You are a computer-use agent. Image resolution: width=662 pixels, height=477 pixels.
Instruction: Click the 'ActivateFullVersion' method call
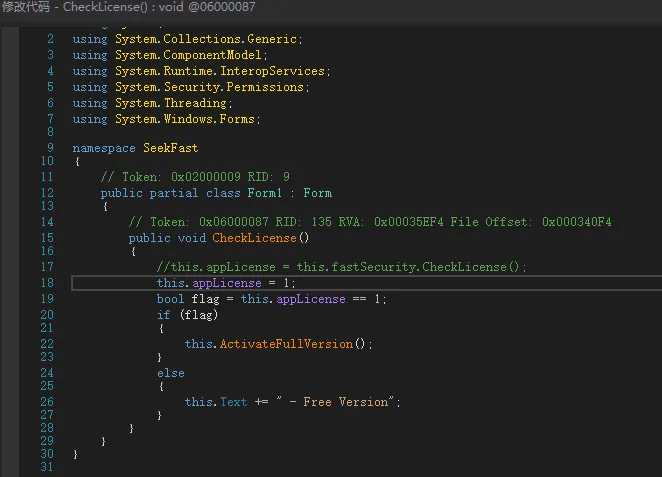tap(286, 344)
